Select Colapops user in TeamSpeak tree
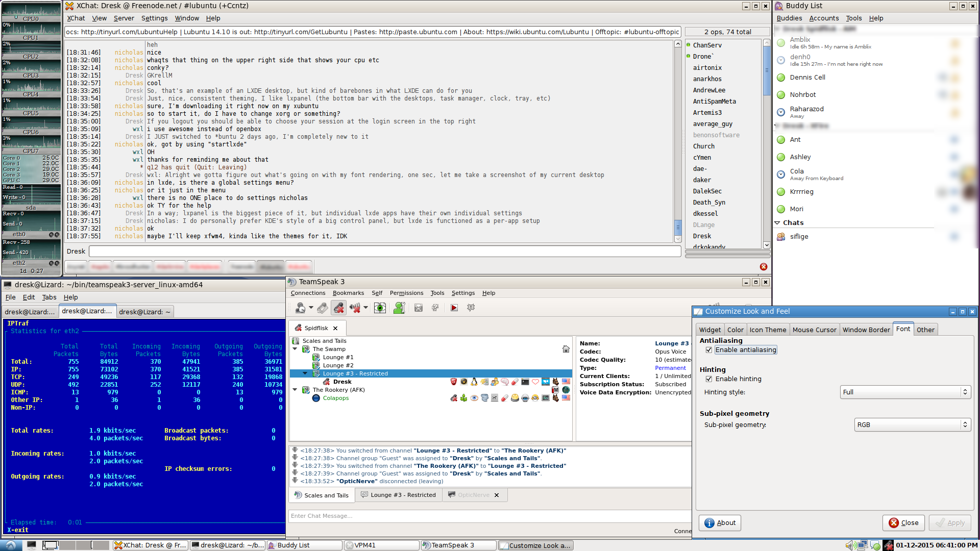Image resolution: width=980 pixels, height=551 pixels. coord(335,398)
